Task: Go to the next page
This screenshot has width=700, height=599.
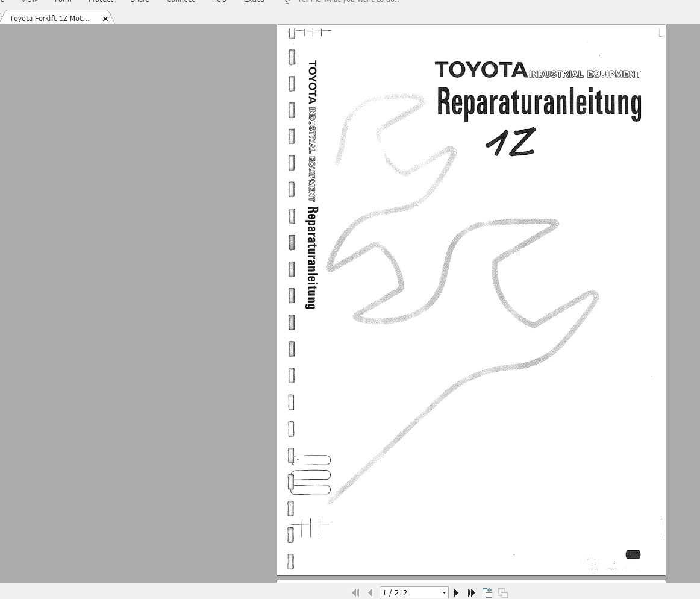Action: pyautogui.click(x=456, y=592)
